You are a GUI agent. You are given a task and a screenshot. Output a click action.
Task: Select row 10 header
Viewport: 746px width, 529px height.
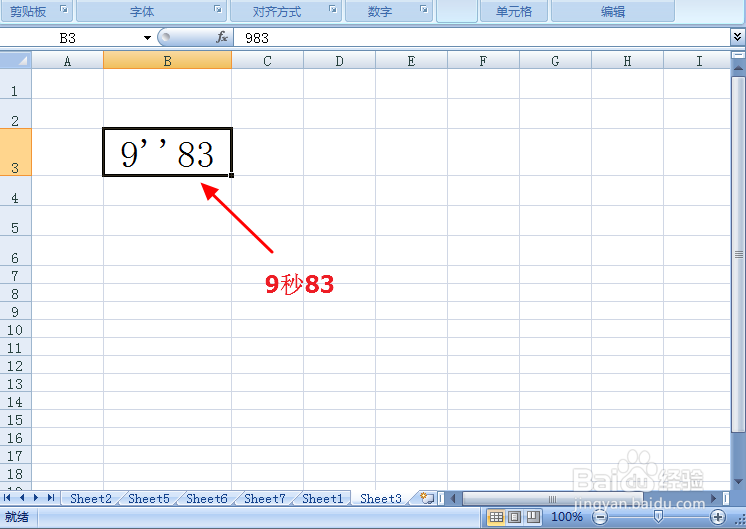click(15, 329)
